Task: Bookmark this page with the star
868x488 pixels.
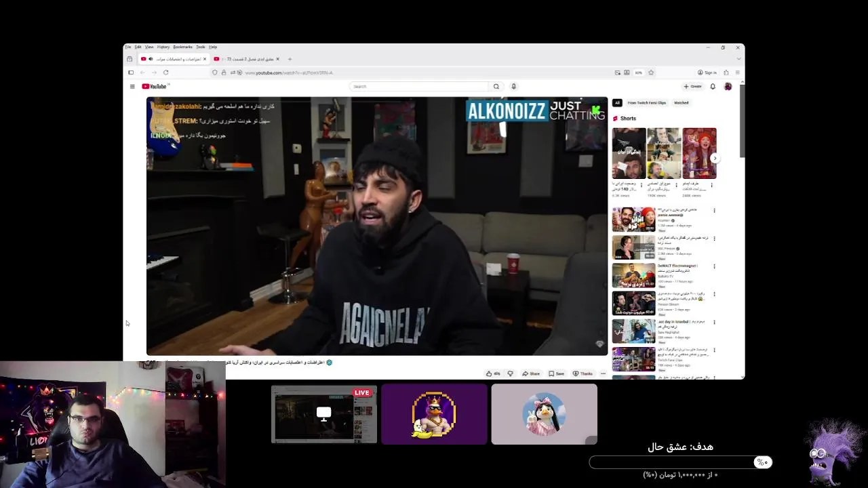Action: (651, 73)
